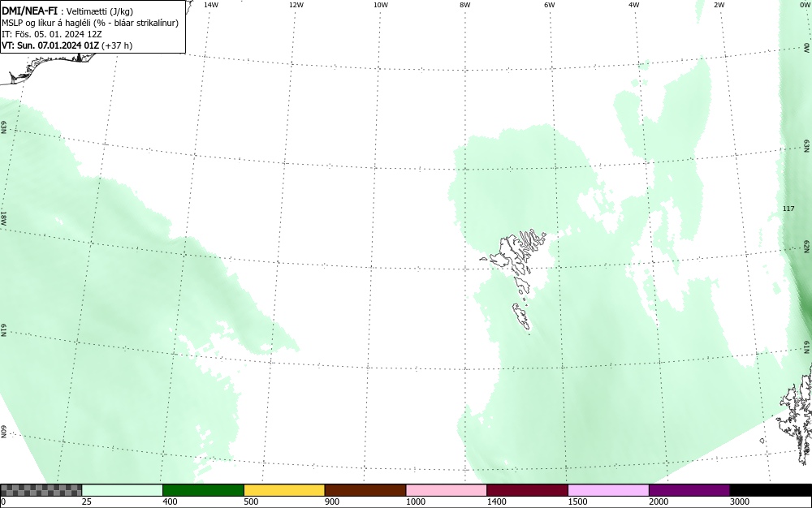Pick the purple 2000–3000 legend swatch
This screenshot has height=508, width=812.
pos(689,490)
